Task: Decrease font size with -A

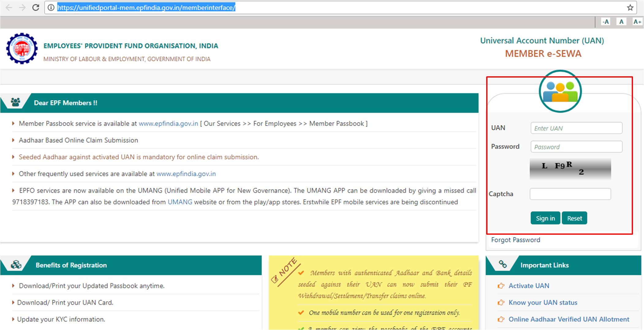Action: click(x=605, y=22)
